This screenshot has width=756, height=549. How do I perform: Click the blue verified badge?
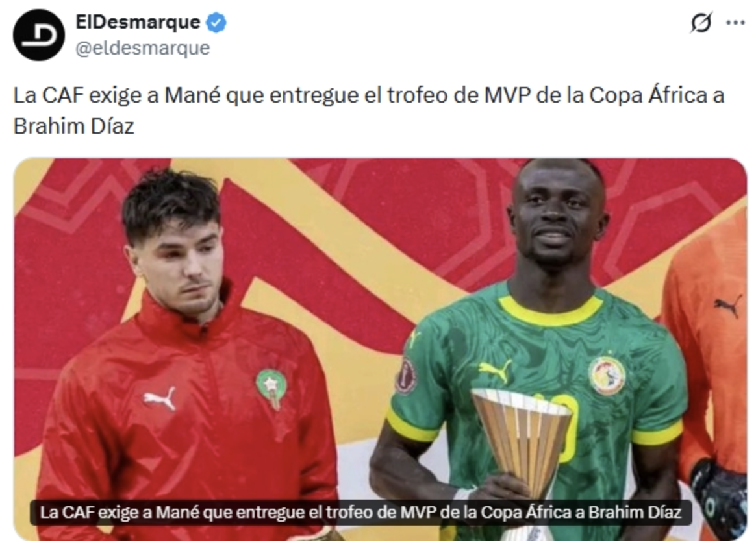(x=216, y=23)
